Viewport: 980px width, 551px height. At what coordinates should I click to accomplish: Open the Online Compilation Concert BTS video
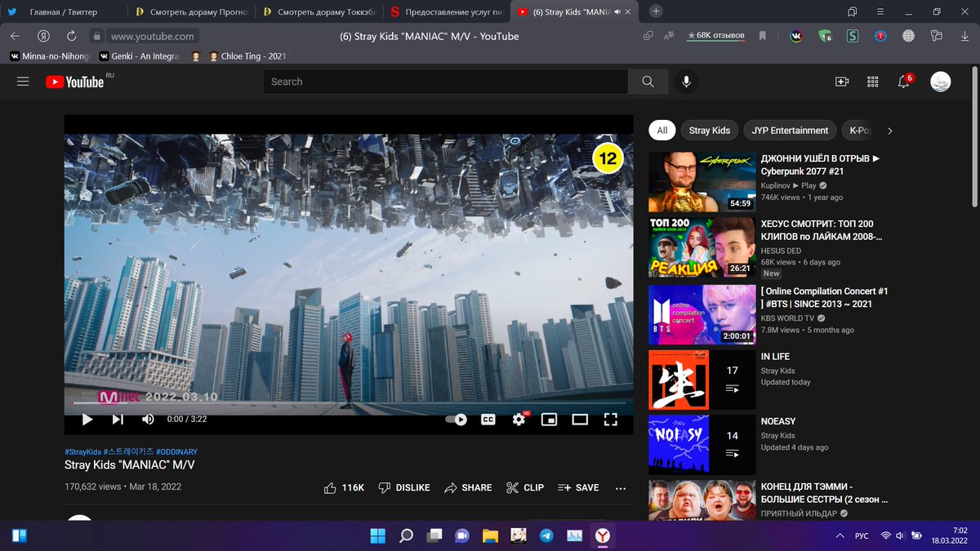pyautogui.click(x=825, y=297)
